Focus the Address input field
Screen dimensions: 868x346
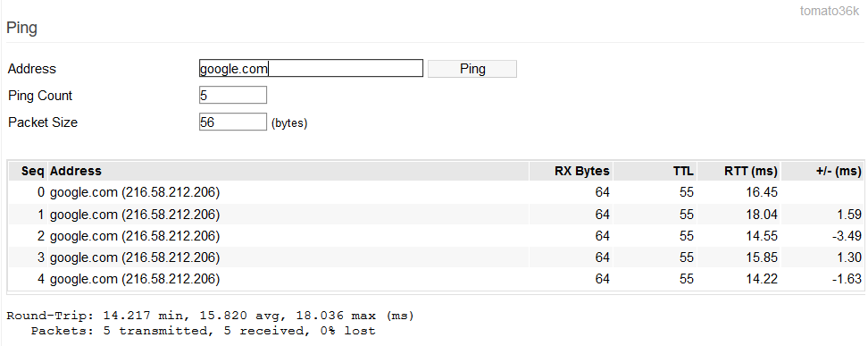point(311,68)
